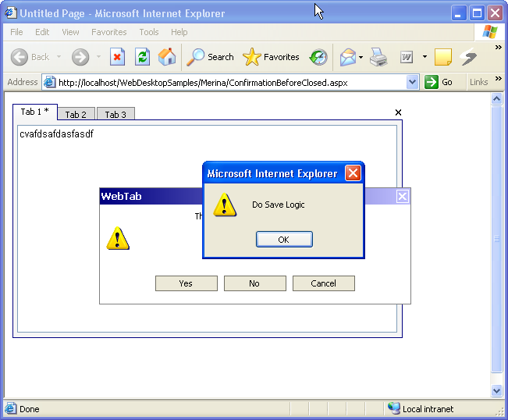Click Yes in the WebTab dialog
The image size is (508, 420).
186,283
